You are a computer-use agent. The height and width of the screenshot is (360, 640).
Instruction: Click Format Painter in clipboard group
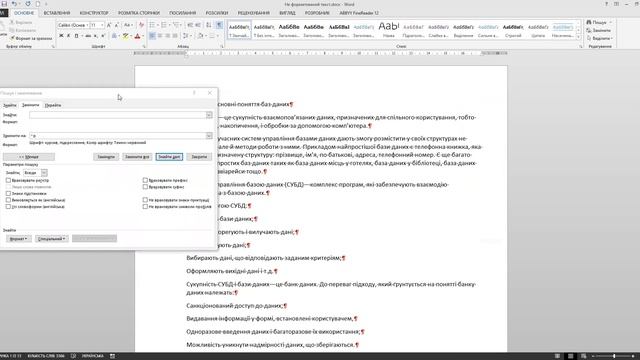(x=31, y=38)
